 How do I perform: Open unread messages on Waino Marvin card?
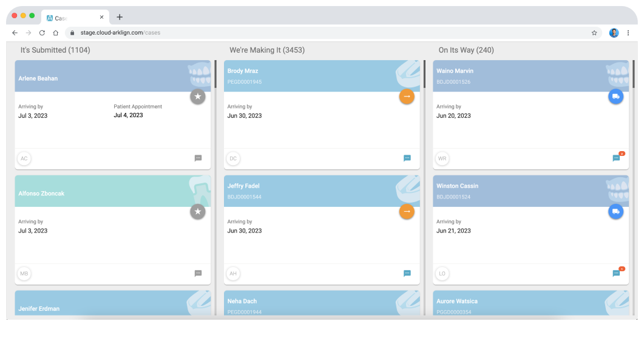[618, 157]
